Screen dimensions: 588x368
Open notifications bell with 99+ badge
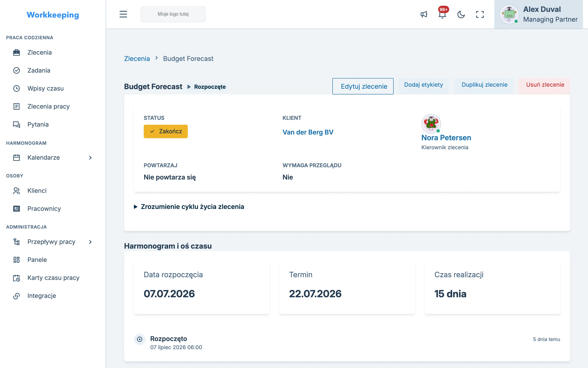click(442, 14)
